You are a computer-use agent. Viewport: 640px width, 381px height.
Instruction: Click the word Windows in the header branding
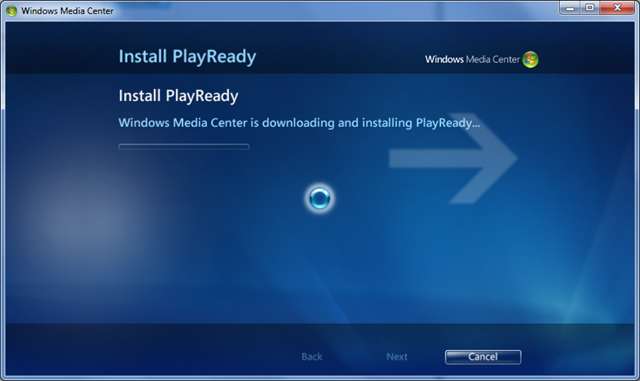click(x=444, y=60)
